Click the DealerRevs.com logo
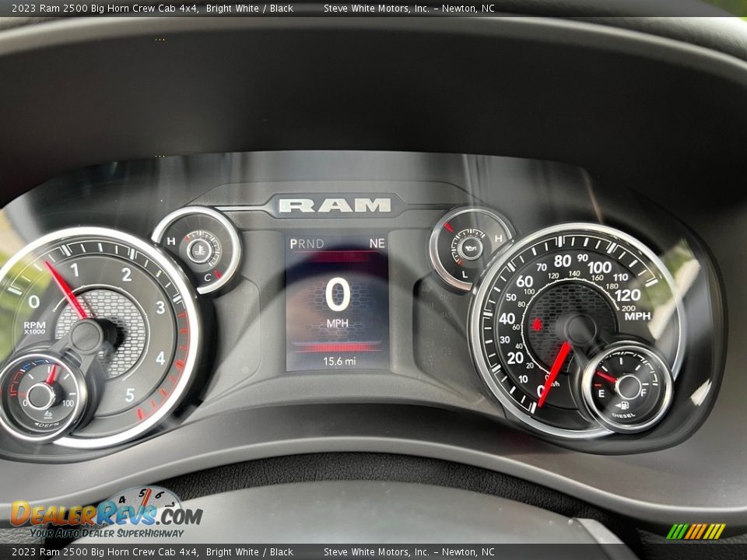Viewport: 747px width, 560px height. (x=107, y=513)
